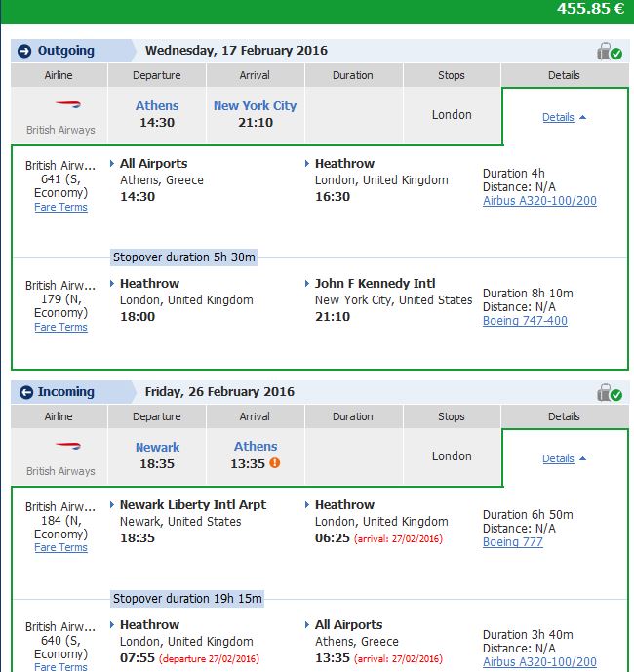Image resolution: width=634 pixels, height=672 pixels.
Task: Click the Outgoing arrow icon
Action: click(24, 51)
